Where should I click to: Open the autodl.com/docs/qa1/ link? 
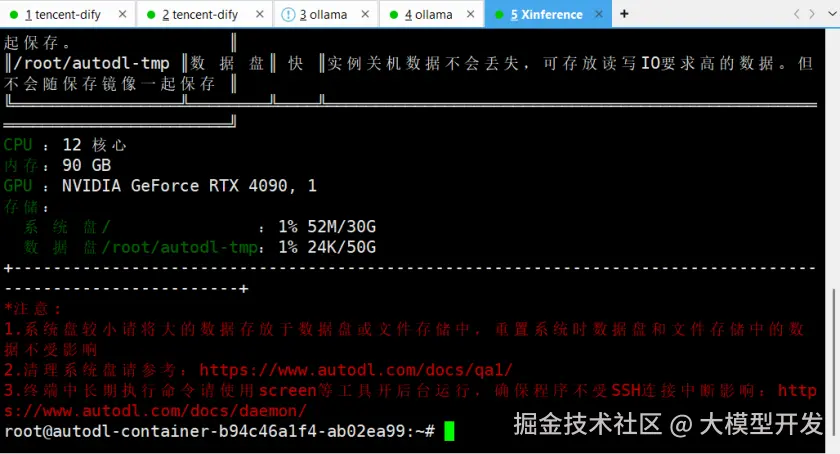point(356,370)
